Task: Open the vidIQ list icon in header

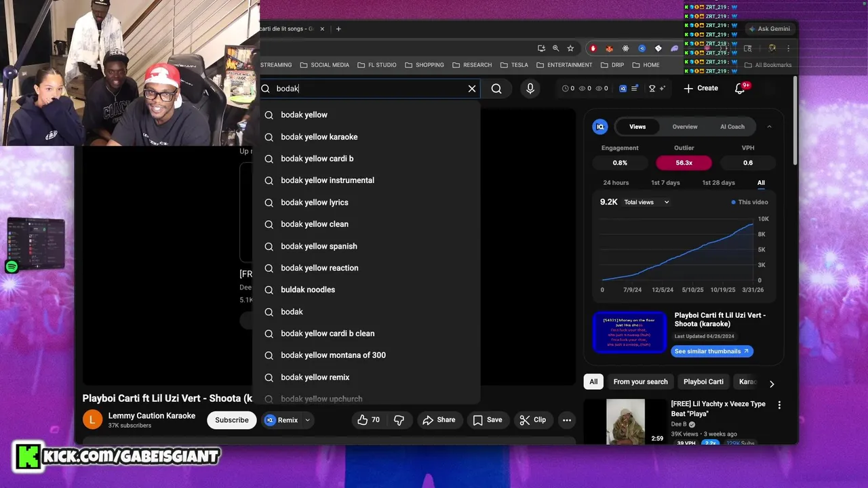Action: pos(635,88)
